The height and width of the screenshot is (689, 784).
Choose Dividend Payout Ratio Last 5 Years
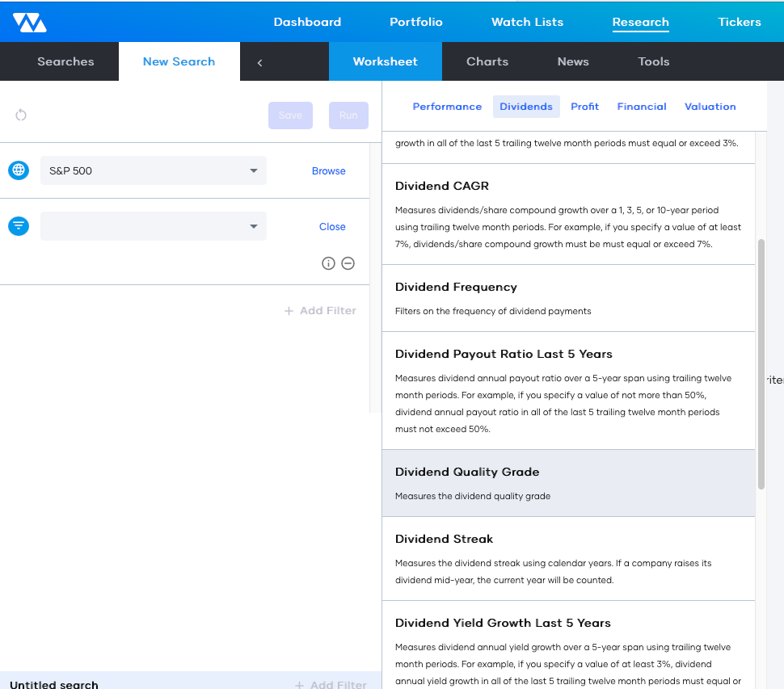pyautogui.click(x=568, y=391)
